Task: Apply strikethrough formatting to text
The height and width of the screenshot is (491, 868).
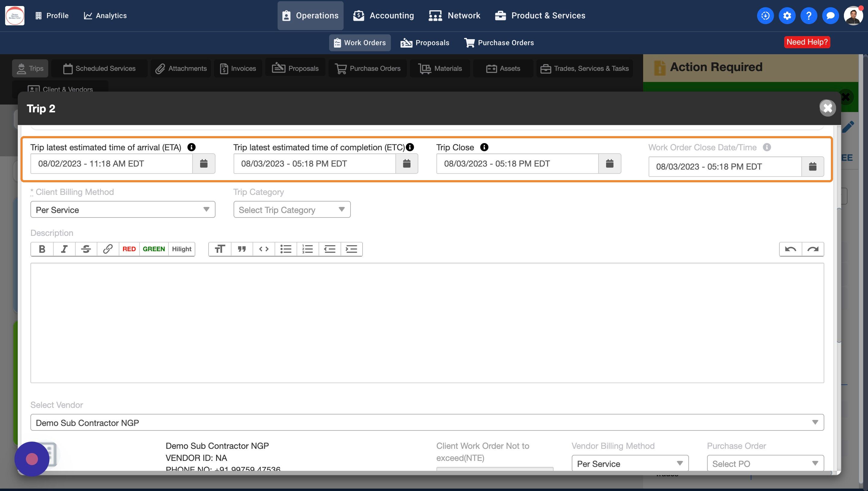Action: click(x=86, y=249)
